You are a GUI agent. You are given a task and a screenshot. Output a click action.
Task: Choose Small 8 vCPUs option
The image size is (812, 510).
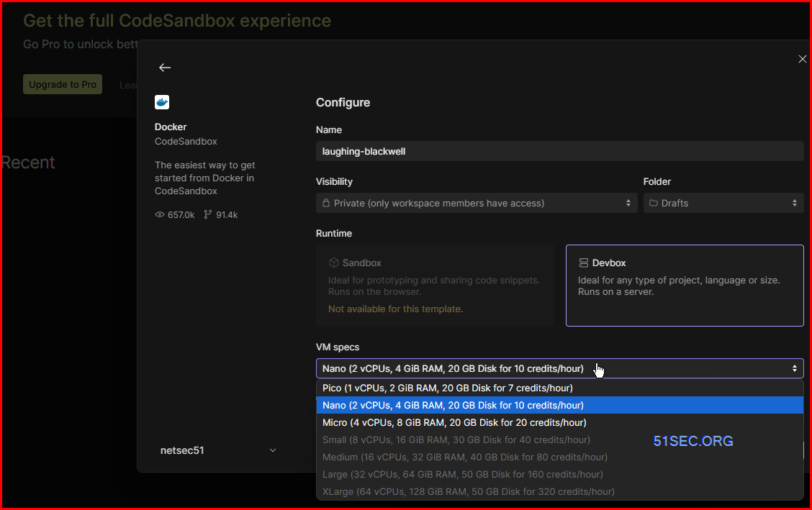click(x=559, y=440)
